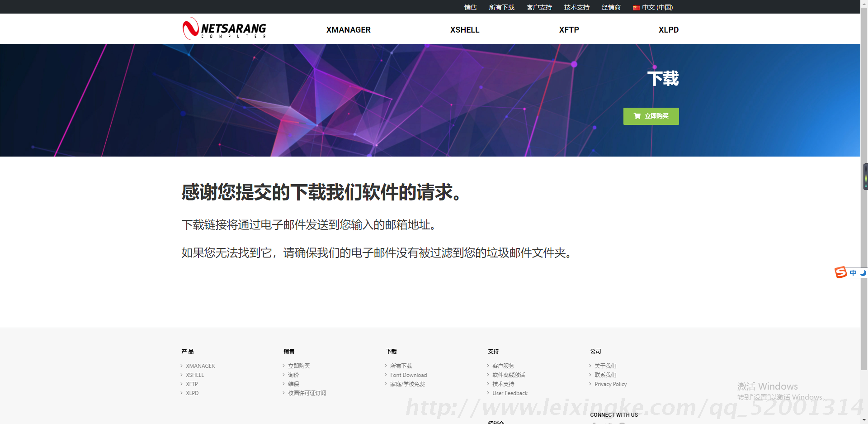Go to 所有下载 in the top bar
The image size is (868, 424).
(x=501, y=8)
